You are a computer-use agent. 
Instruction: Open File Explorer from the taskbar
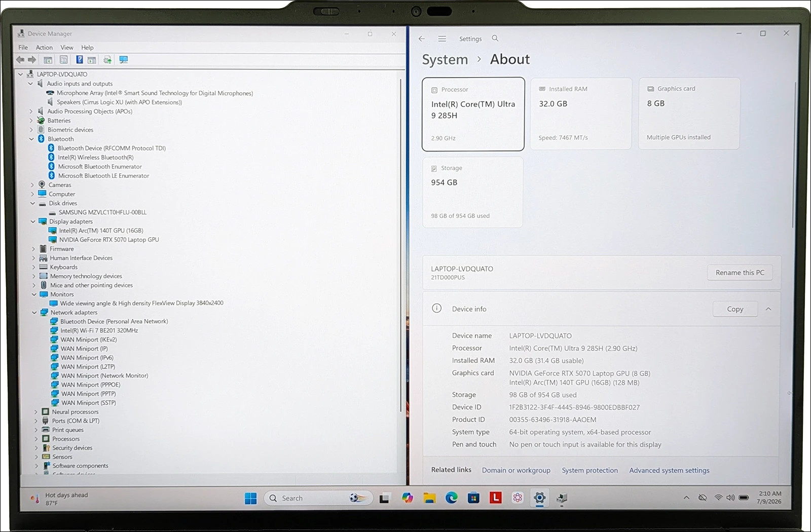tap(430, 498)
